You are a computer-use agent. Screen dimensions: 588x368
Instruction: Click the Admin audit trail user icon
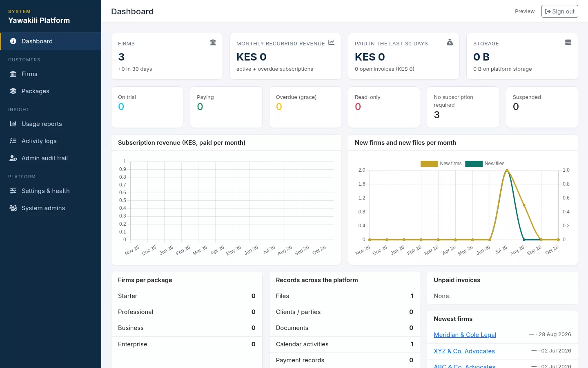point(13,158)
